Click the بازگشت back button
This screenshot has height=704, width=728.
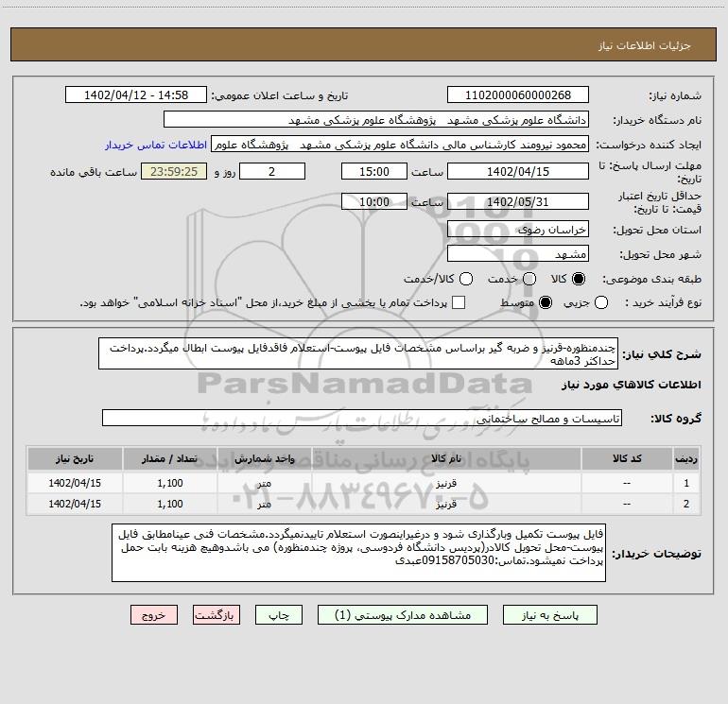click(217, 615)
